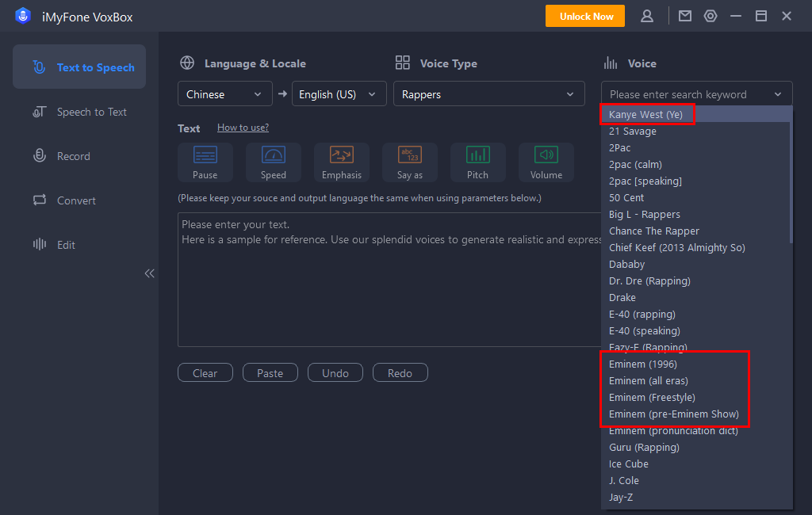Viewport: 812px width, 515px height.
Task: Choose J. Cole voice
Action: (696, 480)
